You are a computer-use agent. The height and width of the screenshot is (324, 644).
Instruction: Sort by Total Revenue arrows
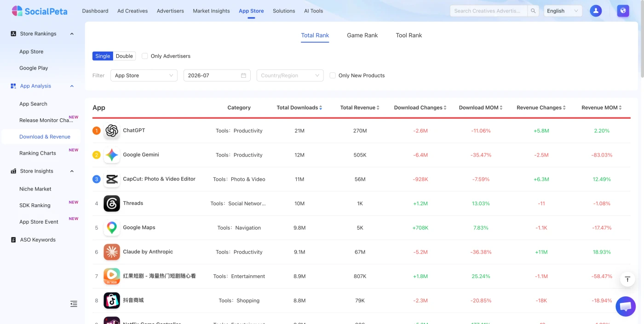[378, 108]
